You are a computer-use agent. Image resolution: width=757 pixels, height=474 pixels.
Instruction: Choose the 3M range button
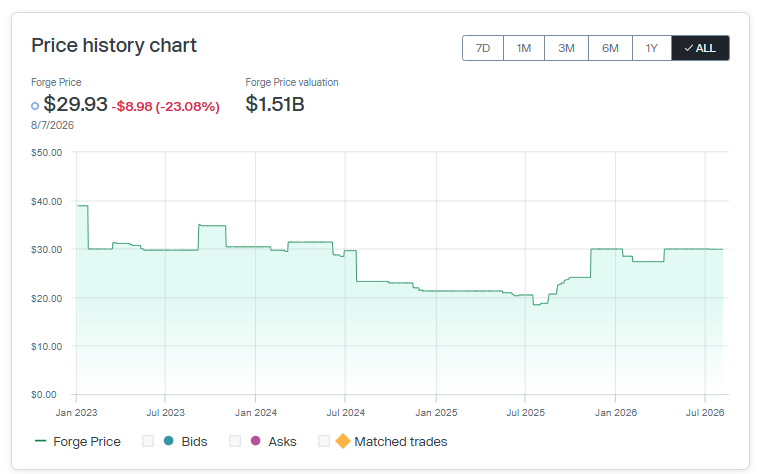tap(566, 48)
